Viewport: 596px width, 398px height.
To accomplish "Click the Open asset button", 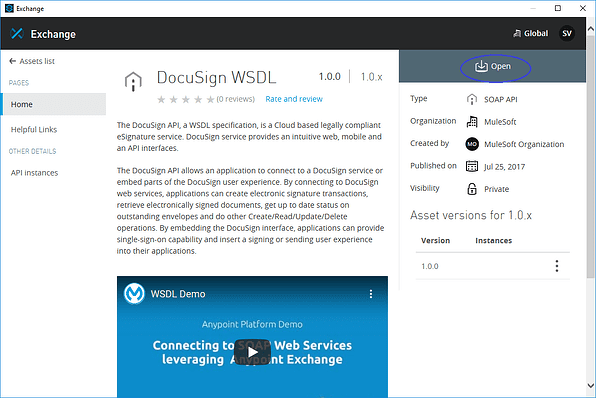I will [x=493, y=67].
